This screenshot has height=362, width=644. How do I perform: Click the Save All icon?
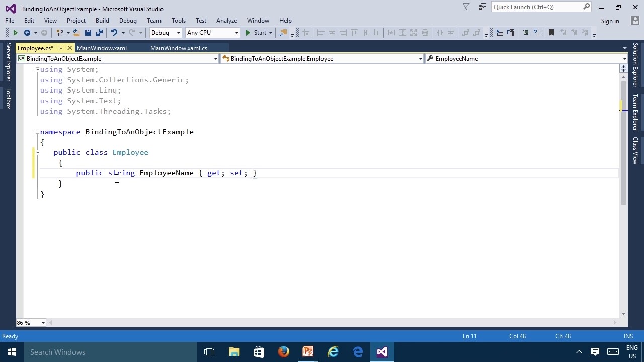pyautogui.click(x=99, y=33)
